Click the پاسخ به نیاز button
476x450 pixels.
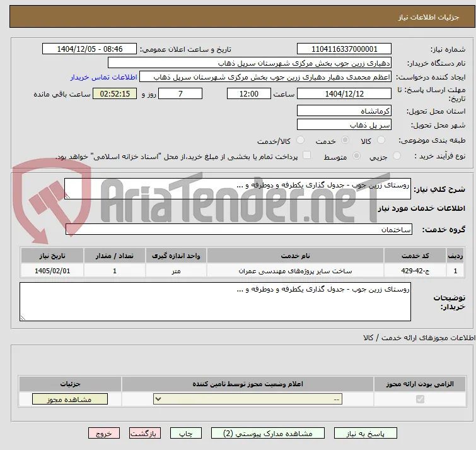365,434
